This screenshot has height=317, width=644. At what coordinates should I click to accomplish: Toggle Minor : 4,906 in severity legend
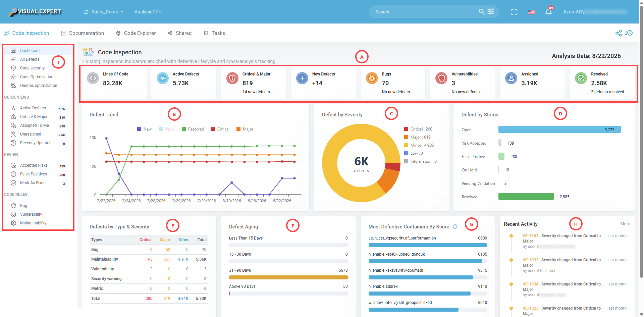[419, 145]
